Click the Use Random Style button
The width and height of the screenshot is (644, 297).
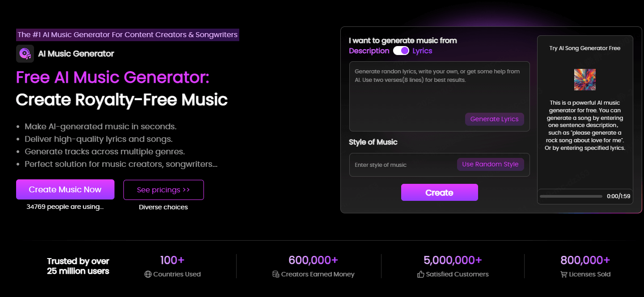click(490, 164)
